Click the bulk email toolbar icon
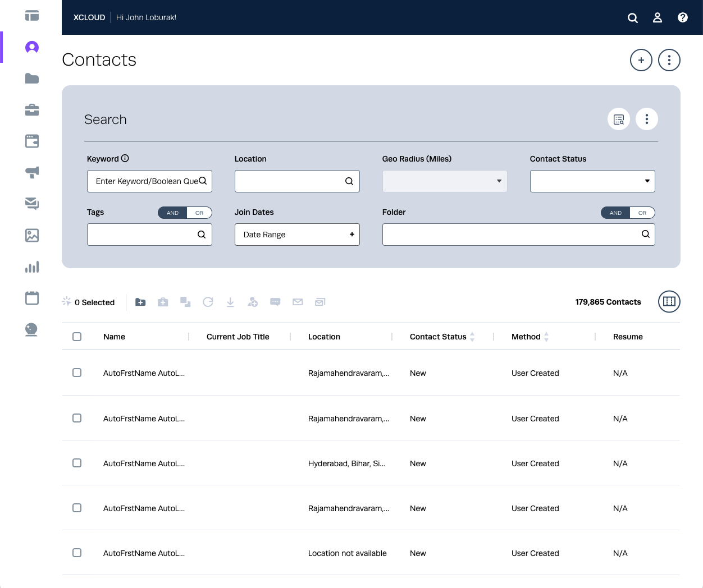 point(320,302)
